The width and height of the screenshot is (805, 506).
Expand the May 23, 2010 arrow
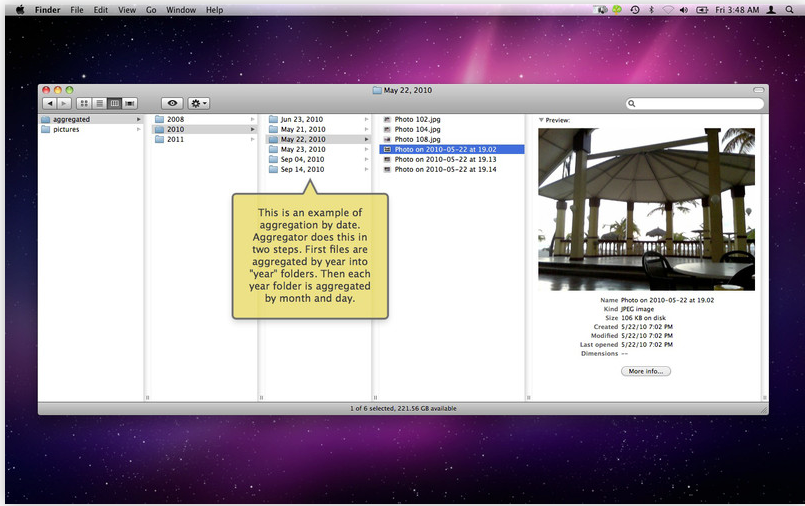click(367, 149)
